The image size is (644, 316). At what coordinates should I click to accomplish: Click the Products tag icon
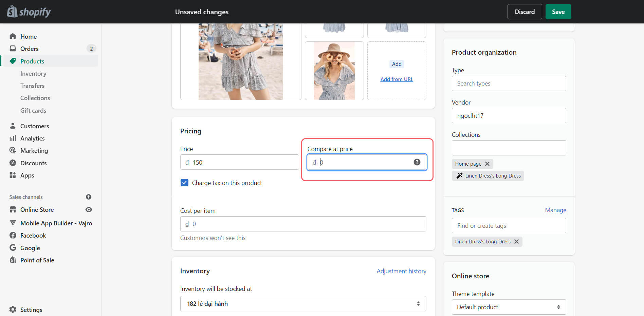(x=13, y=61)
